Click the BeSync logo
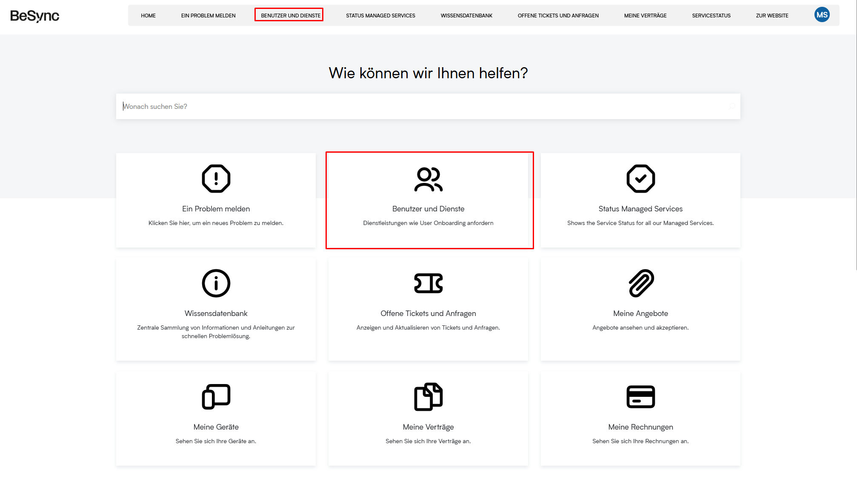Screen dimensions: 857x504 [x=35, y=16]
